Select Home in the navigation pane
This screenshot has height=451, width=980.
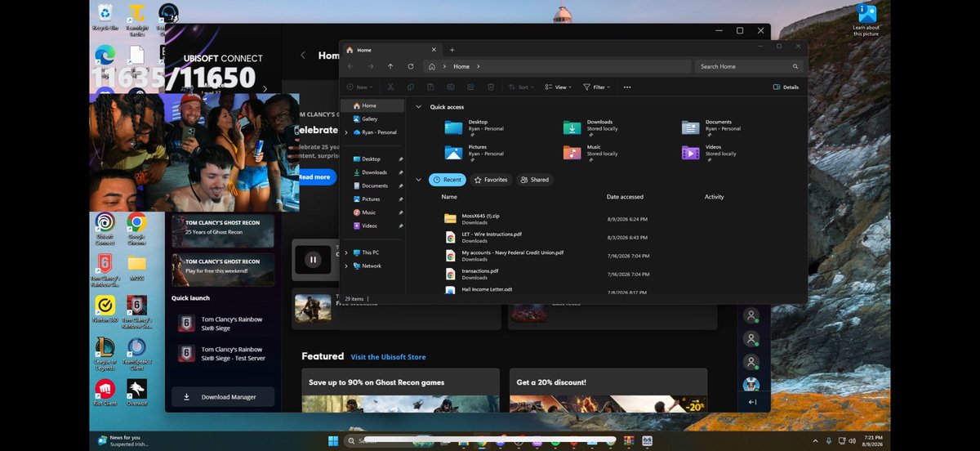[373, 105]
